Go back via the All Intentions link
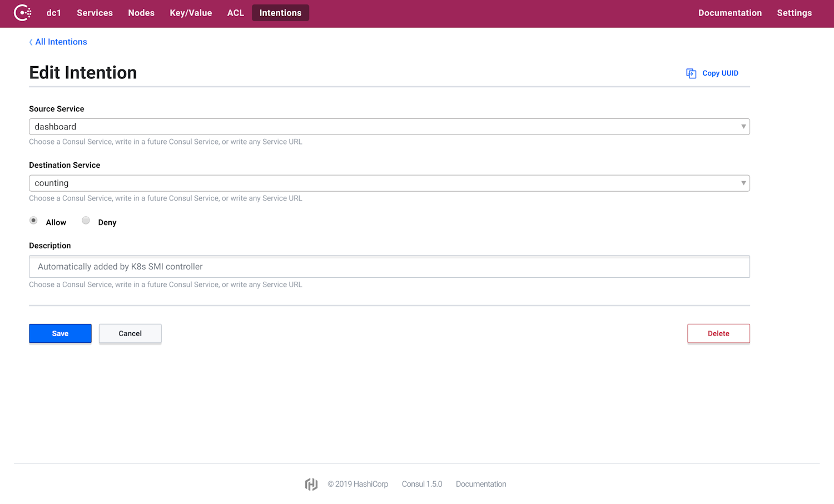 61,42
